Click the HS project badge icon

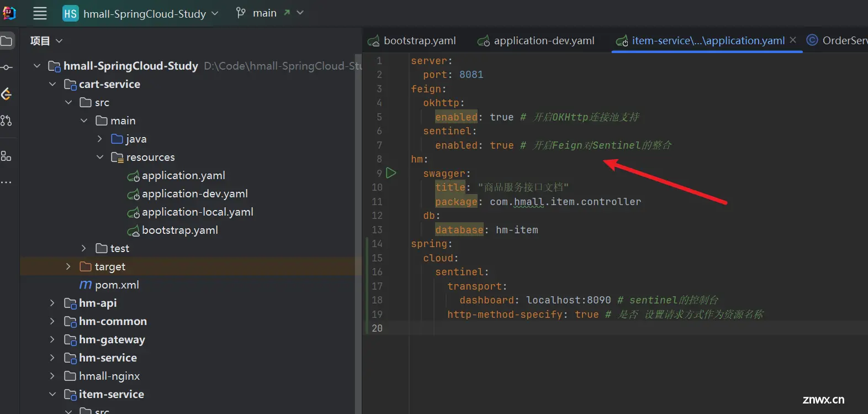point(70,13)
